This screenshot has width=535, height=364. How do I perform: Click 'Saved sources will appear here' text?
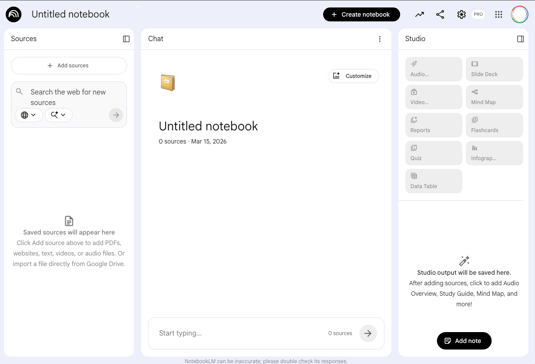tap(69, 232)
